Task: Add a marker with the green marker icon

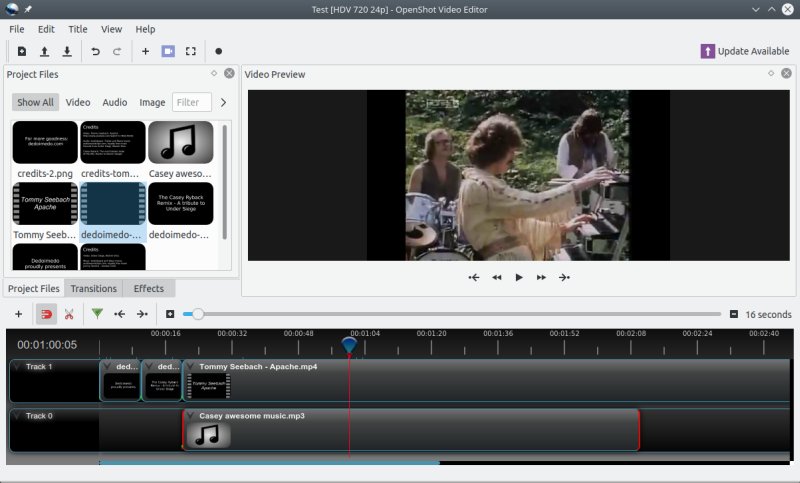Action: [x=97, y=314]
